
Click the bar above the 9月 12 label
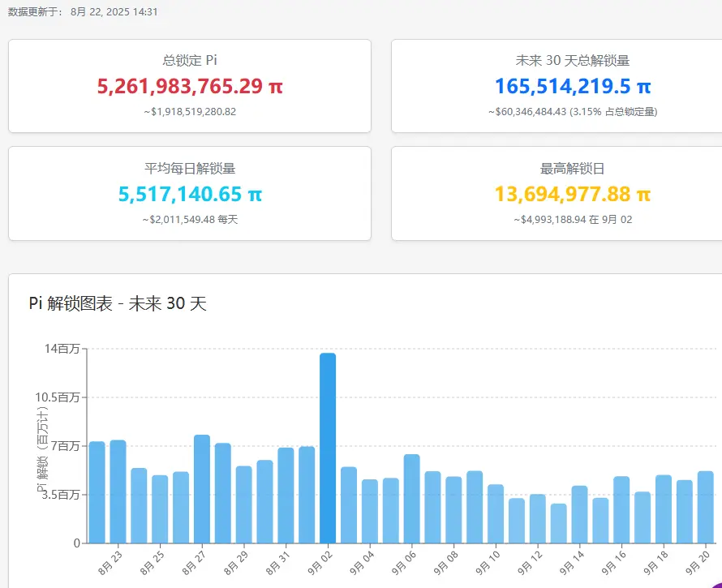click(x=537, y=519)
